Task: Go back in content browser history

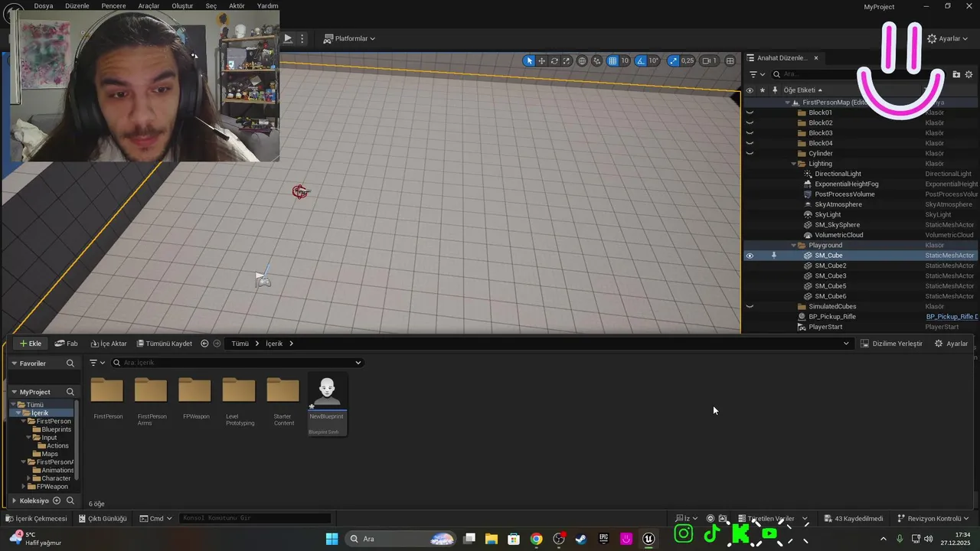Action: click(x=204, y=344)
